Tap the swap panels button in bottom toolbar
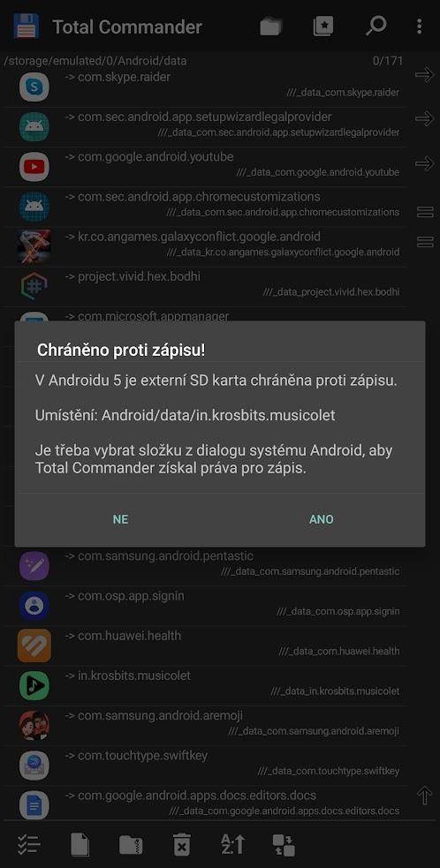 tap(284, 845)
